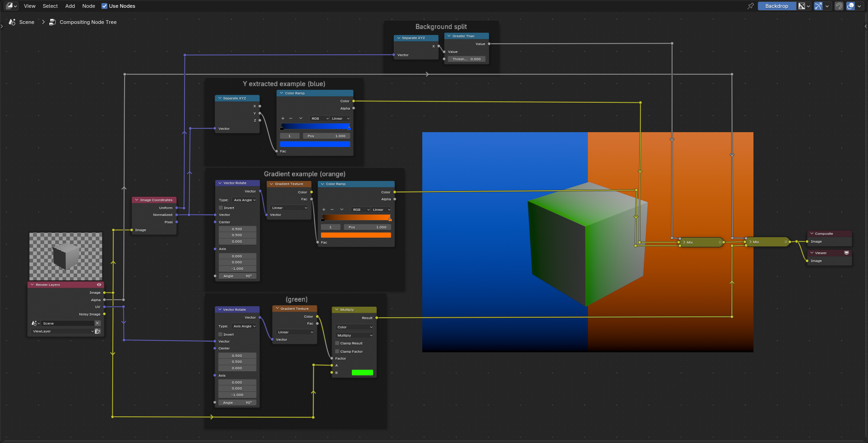This screenshot has height=443, width=868.
Task: Click the scene browse icon in Render Layers
Action: coord(35,323)
